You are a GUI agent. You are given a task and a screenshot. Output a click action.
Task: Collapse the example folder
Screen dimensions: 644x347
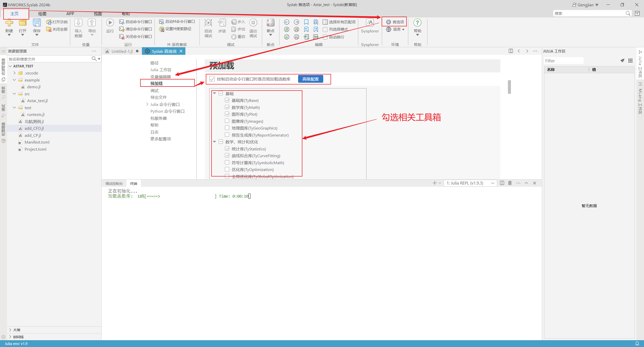pos(14,80)
